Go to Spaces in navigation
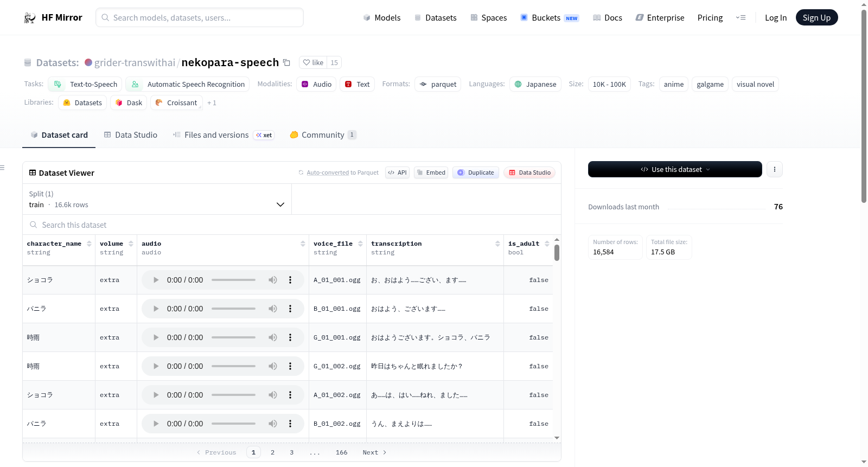 click(488, 18)
